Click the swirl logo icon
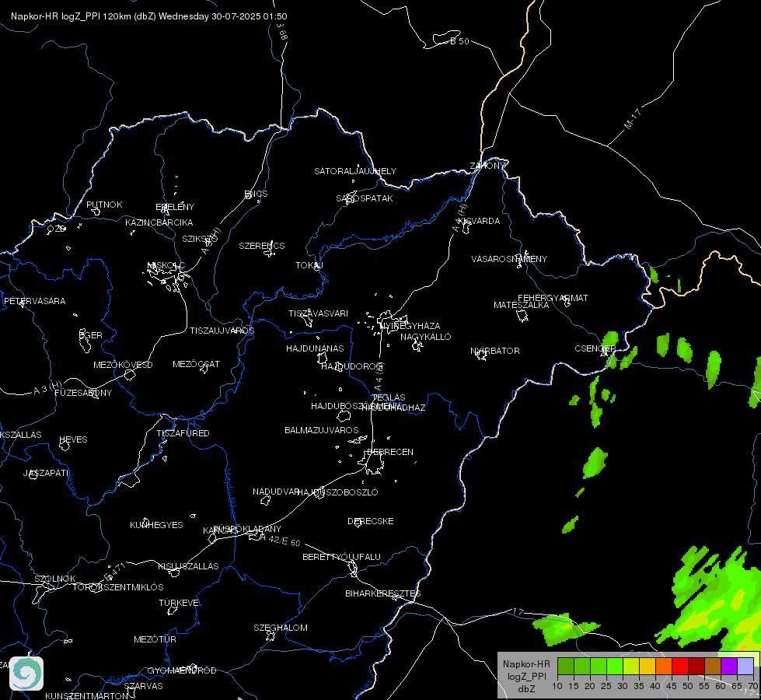Image resolution: width=761 pixels, height=700 pixels. tap(26, 674)
